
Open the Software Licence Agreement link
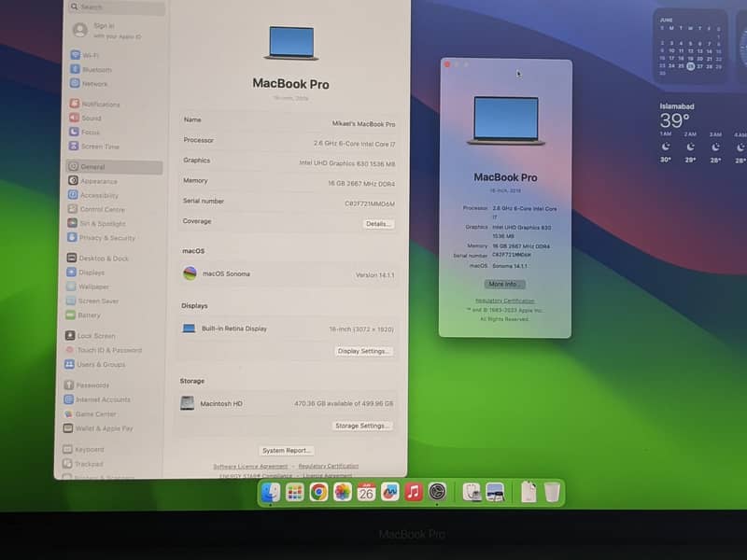tap(250, 466)
